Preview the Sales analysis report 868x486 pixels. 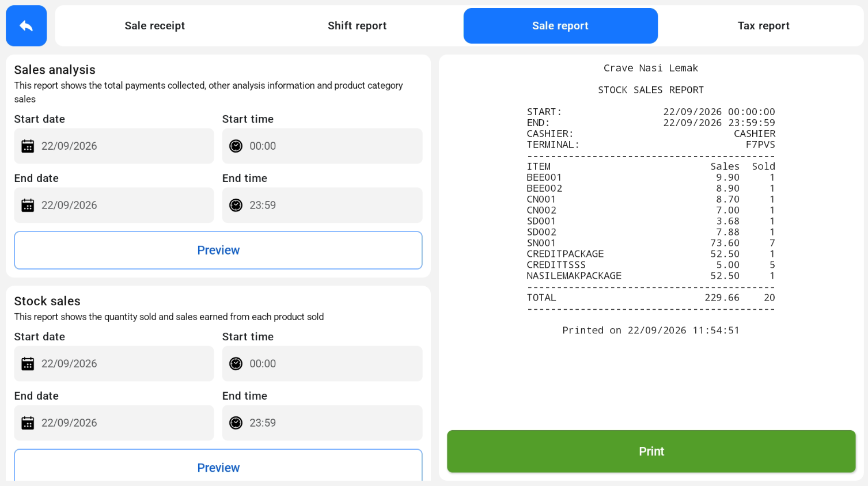point(218,250)
